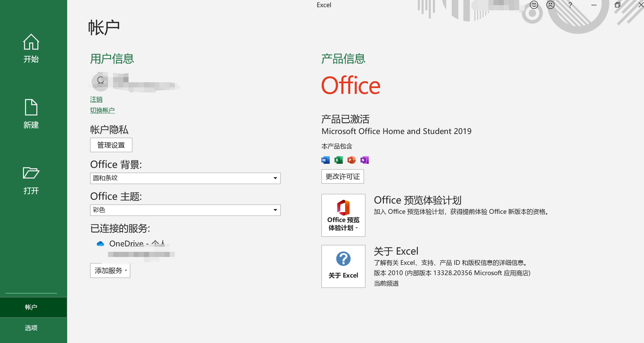Click Microsoft Office Home and Student 2019 text
This screenshot has width=644, height=343.
tap(397, 131)
